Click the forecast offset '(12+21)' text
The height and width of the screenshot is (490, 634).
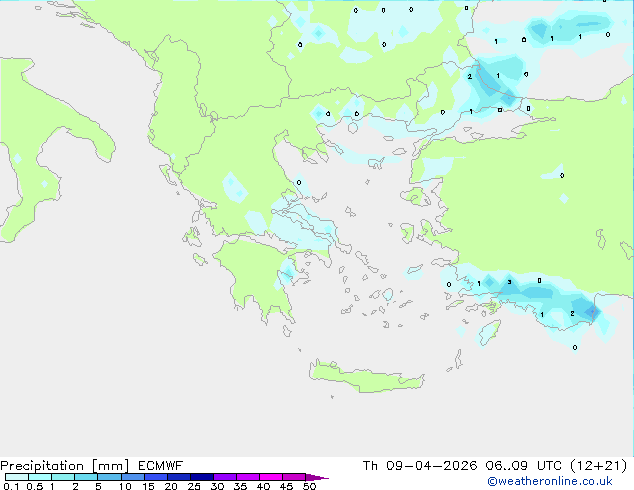[x=598, y=466]
